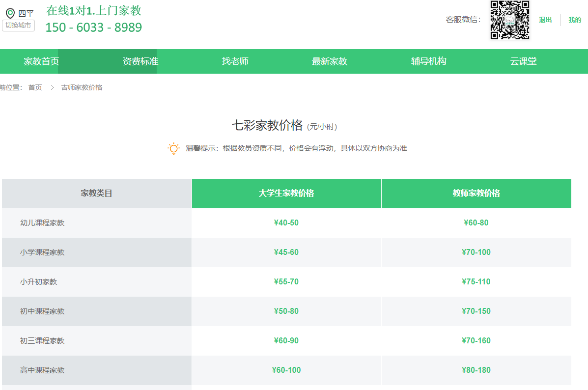Click the phone number 150 - 6033 - 8989

pos(94,28)
